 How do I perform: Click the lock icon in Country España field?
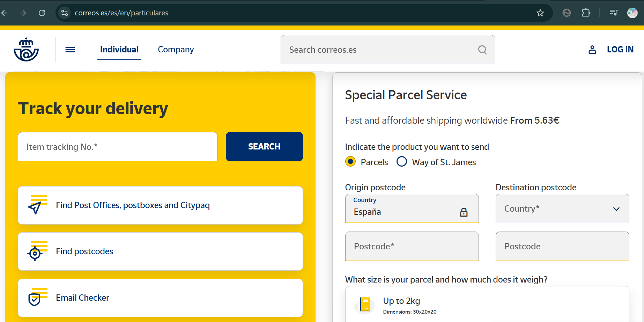pos(464,212)
